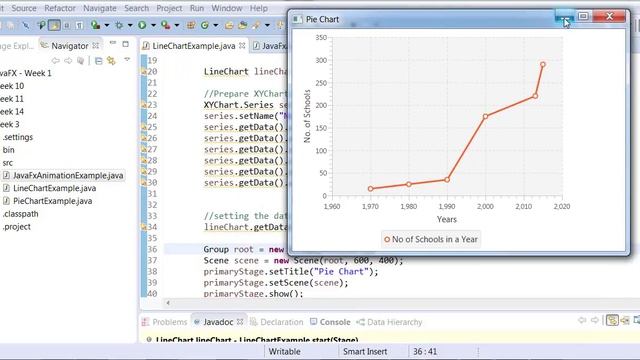The height and width of the screenshot is (360, 640).
Task: Click Navigator Forward arrow icon
Action: pyautogui.click(x=68, y=61)
